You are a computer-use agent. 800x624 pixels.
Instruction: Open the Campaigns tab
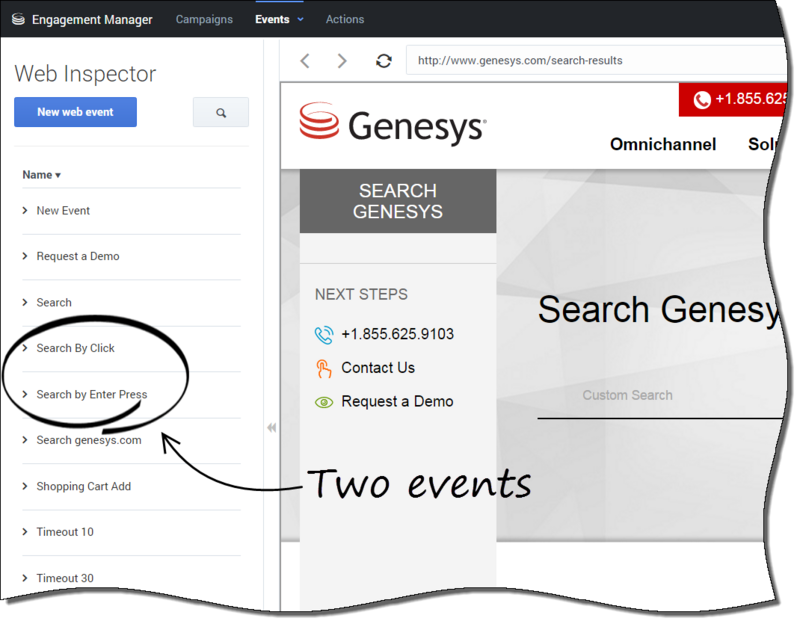[x=204, y=19]
